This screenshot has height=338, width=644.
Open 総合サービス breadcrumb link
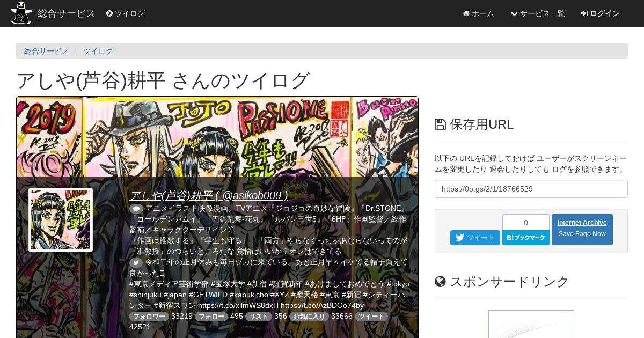tap(47, 51)
